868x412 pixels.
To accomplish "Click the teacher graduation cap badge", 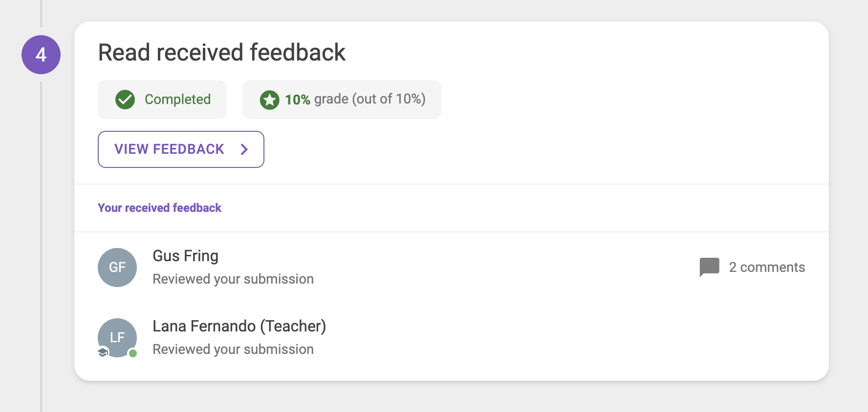I will (103, 352).
